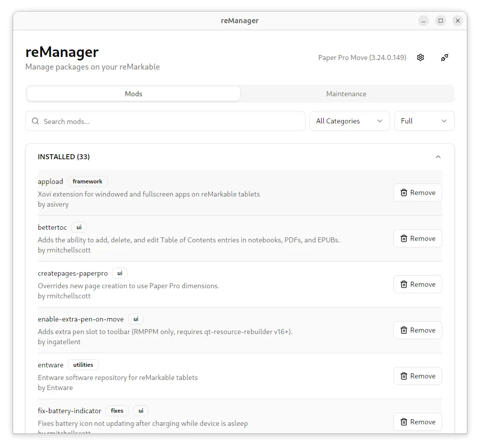Focus the Search mods field

pyautogui.click(x=165, y=121)
